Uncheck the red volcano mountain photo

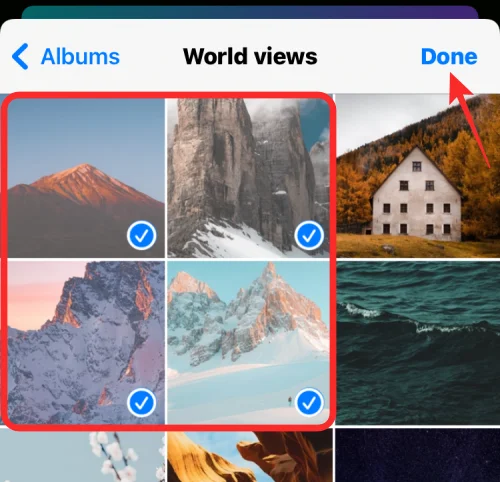tap(141, 235)
